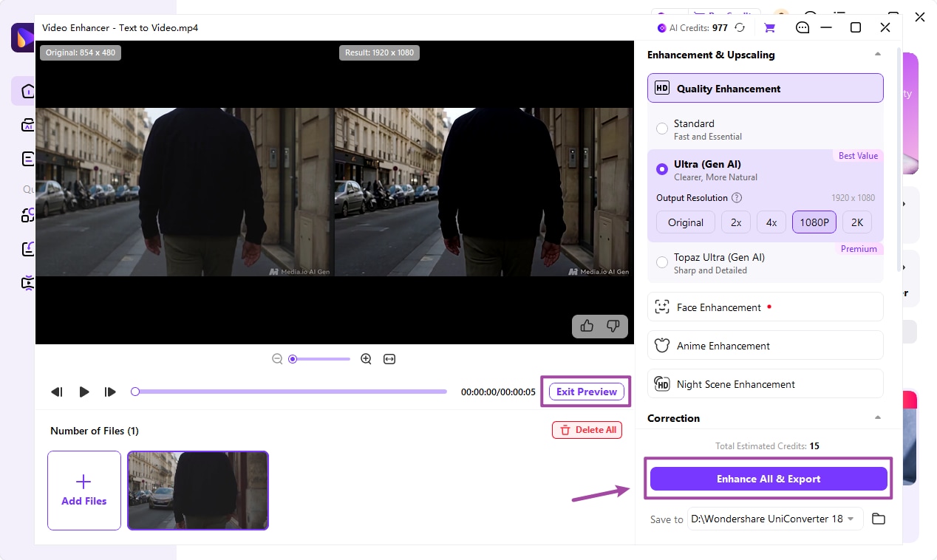The image size is (937, 560).
Task: Click Enhance All & Export
Action: (x=769, y=479)
